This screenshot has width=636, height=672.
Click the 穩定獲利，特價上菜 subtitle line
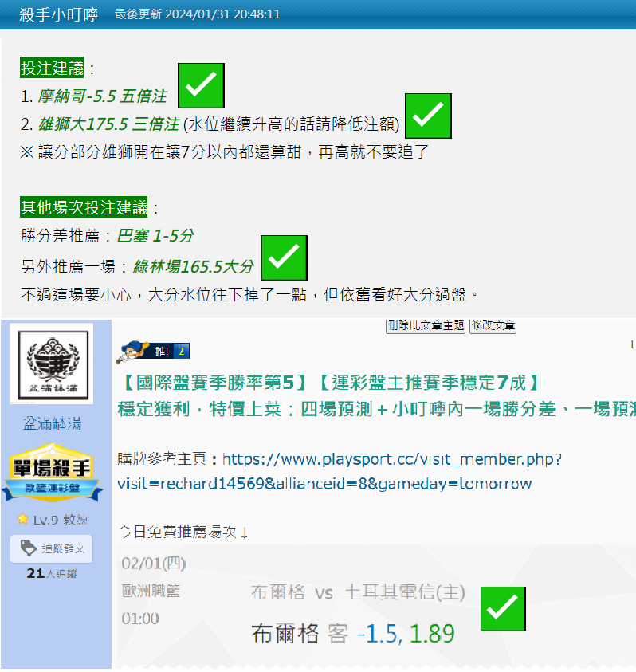click(376, 409)
